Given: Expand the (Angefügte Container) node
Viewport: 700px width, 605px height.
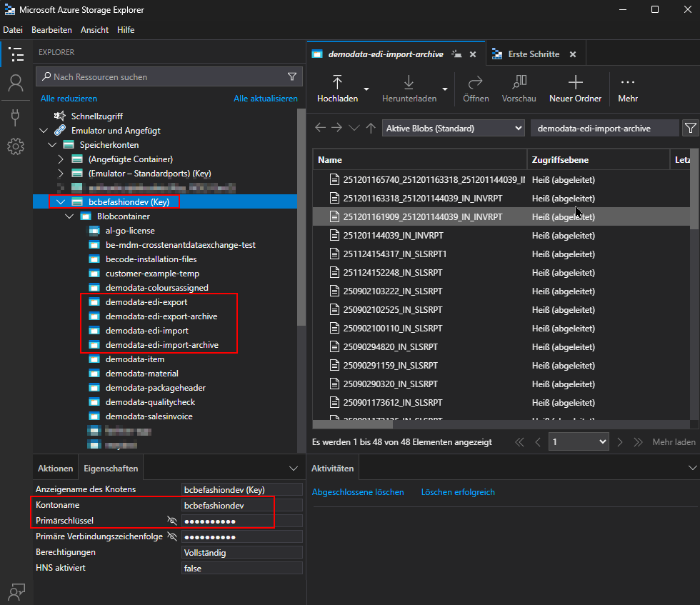Looking at the screenshot, I should [61, 159].
